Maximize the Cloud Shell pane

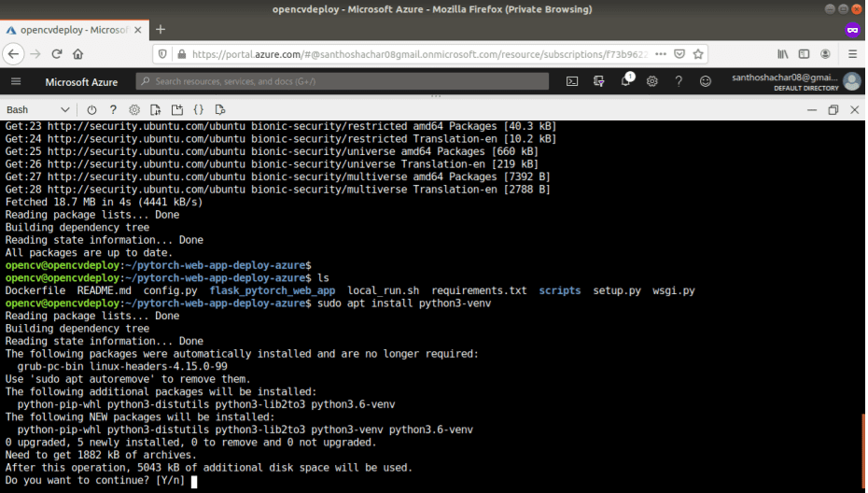[x=833, y=109]
